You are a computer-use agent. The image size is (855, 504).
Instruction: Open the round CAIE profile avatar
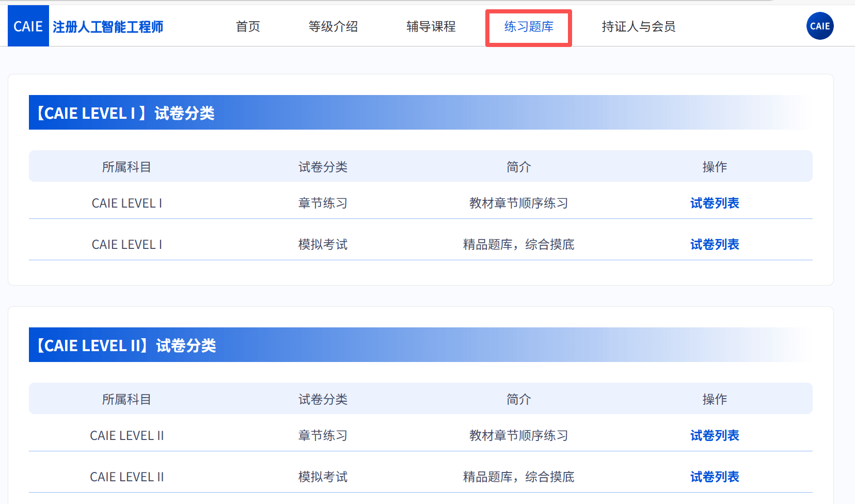(820, 26)
